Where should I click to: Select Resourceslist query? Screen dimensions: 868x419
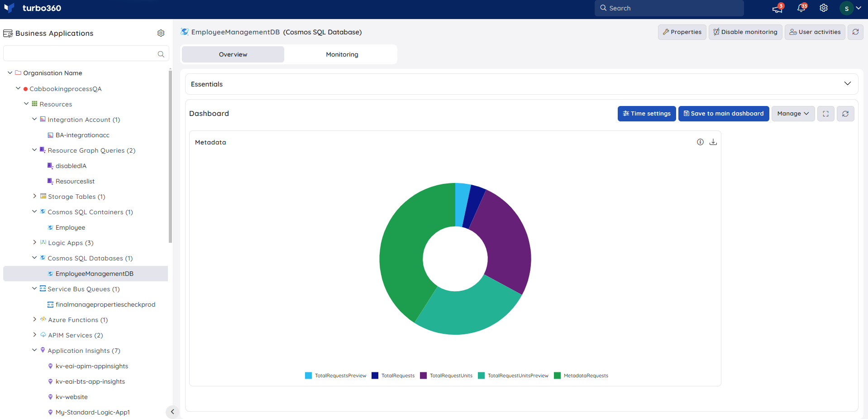tap(75, 181)
